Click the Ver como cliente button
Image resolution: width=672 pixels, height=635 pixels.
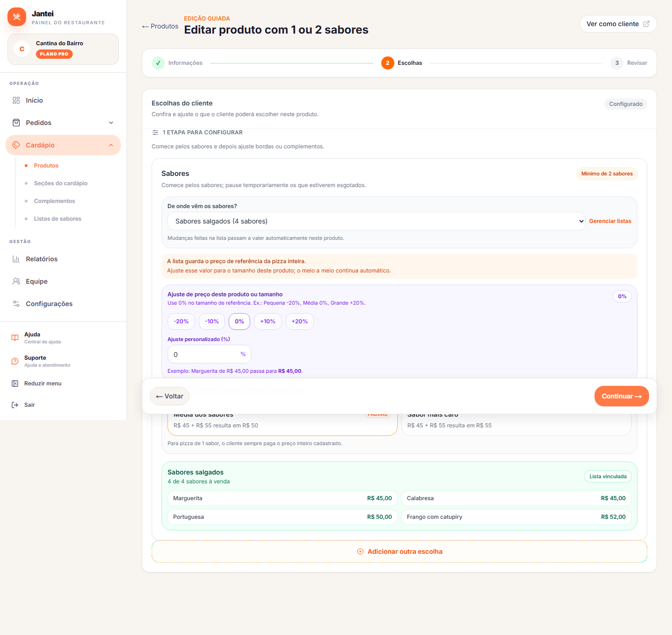point(618,24)
